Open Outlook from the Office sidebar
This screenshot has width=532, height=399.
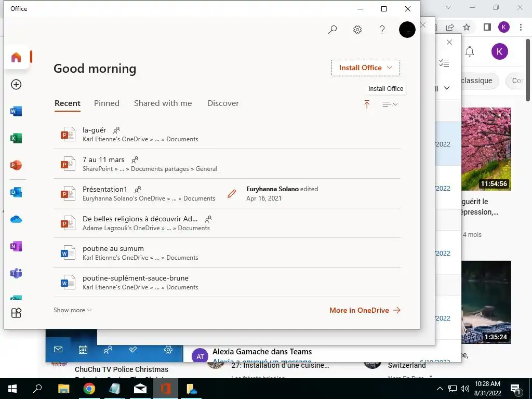(16, 192)
